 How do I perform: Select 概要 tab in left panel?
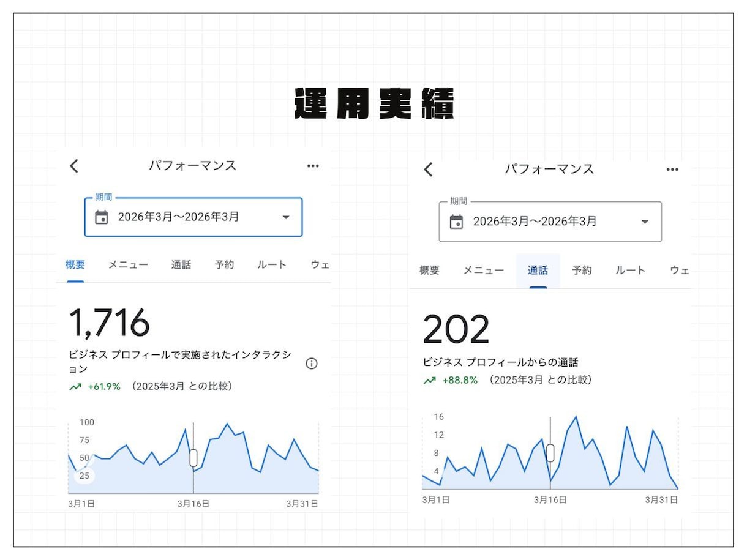point(75,265)
